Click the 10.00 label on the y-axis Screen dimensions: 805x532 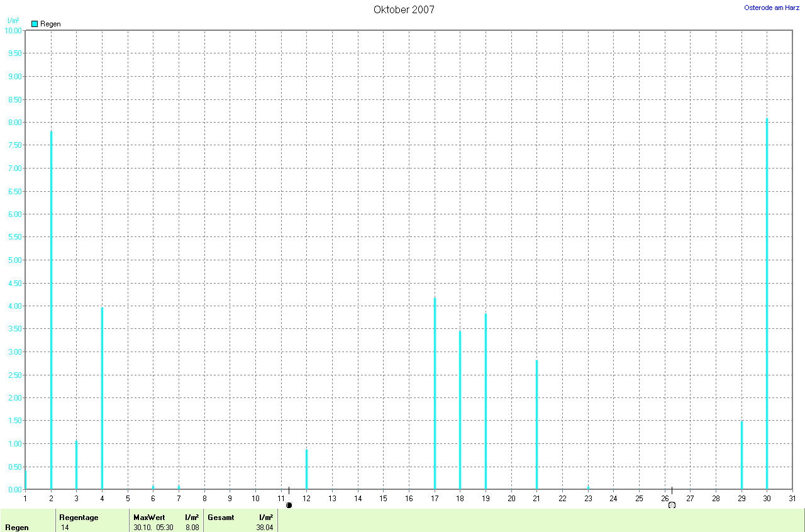[x=14, y=30]
